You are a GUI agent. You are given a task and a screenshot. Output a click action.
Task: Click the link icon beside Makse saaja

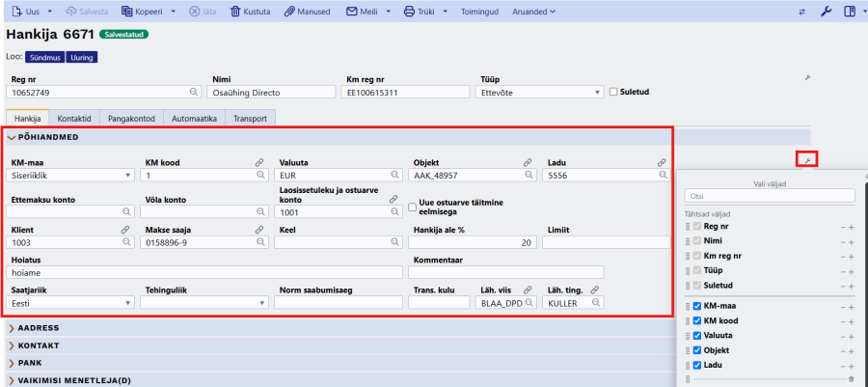pyautogui.click(x=259, y=230)
